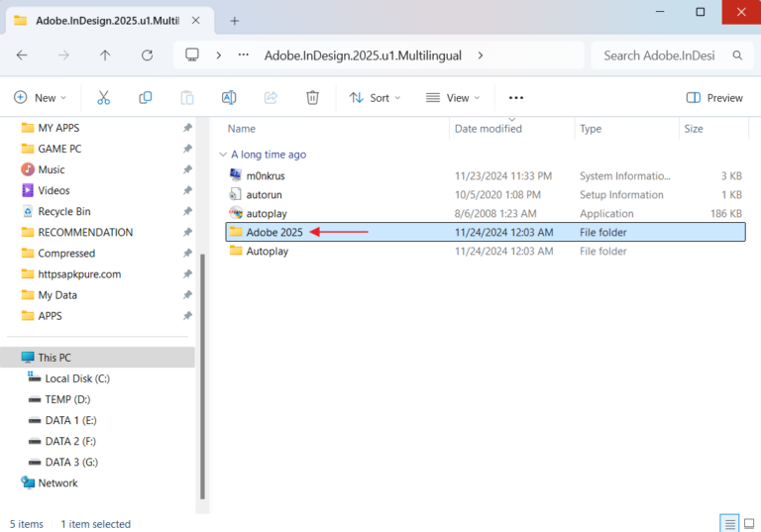
Task: Go up one folder level with Up arrow
Action: [105, 55]
